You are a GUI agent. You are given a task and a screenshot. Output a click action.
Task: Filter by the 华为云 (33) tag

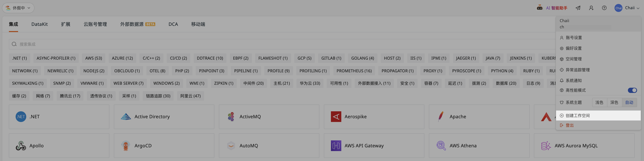point(310,83)
